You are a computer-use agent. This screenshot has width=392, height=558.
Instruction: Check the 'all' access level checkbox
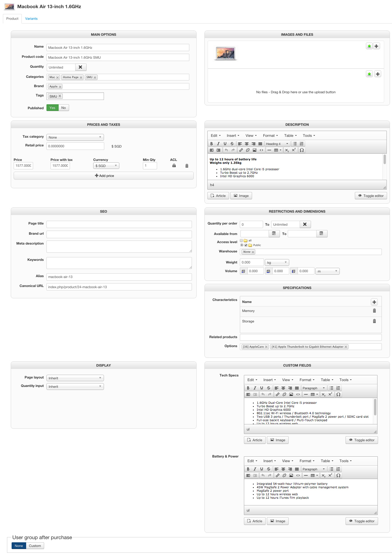241,241
